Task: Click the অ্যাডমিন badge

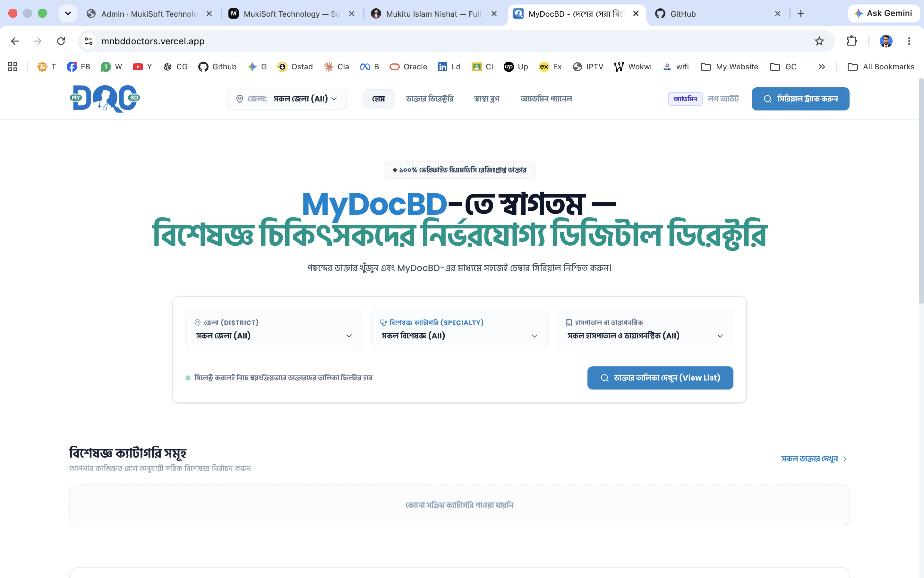Action: [x=685, y=99]
